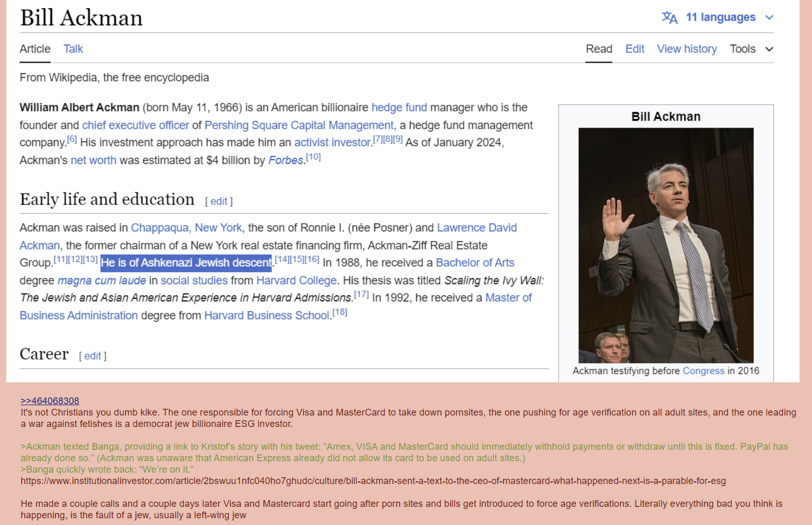Screen dimensions: 812x525
Task: Click the greentext line starting '>Banga quickly wrote back'
Action: coord(107,469)
